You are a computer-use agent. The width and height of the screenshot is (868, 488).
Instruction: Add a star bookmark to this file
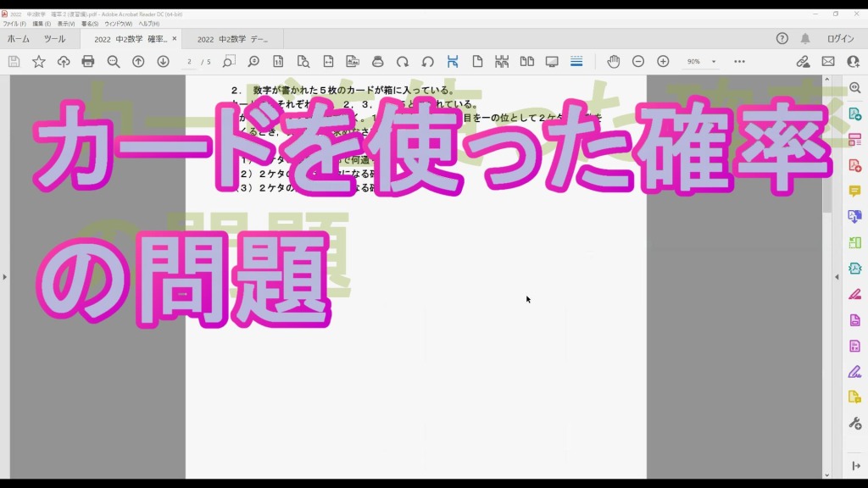[x=39, y=62]
